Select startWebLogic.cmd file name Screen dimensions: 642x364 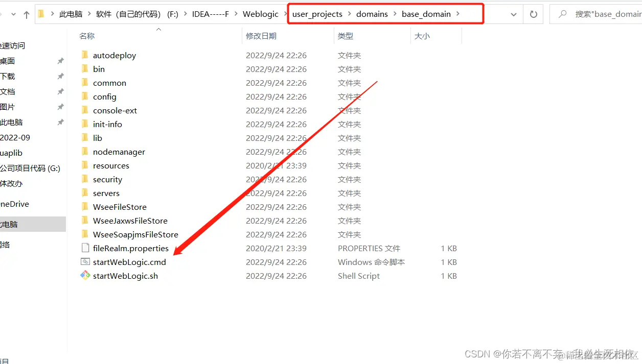point(129,262)
